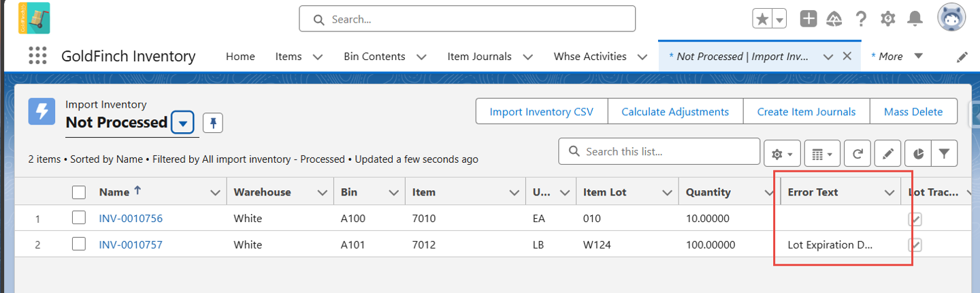Open the Help question mark
This screenshot has height=293, width=980.
click(x=861, y=19)
